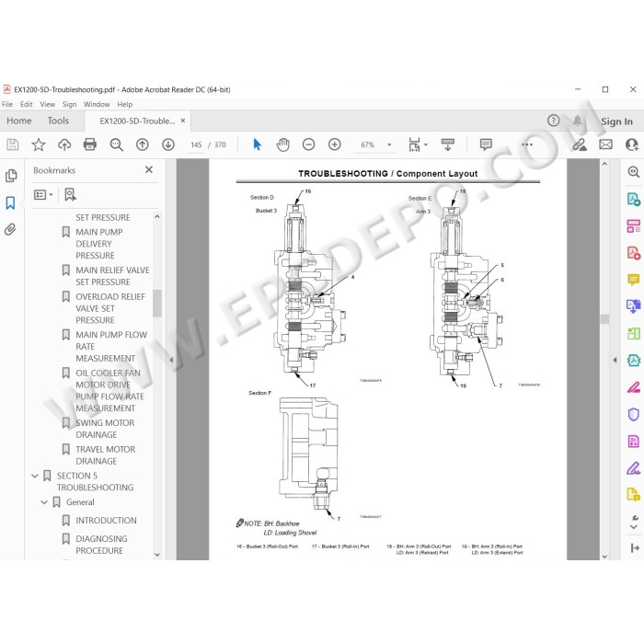The height and width of the screenshot is (644, 644).
Task: Open page thumbnails panel
Action: 11,176
